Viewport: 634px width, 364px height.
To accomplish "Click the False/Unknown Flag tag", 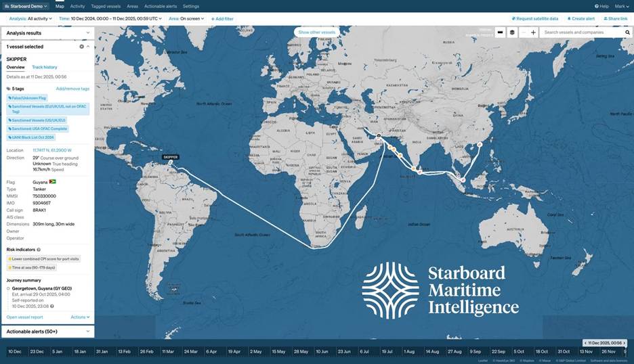I will 27,98.
